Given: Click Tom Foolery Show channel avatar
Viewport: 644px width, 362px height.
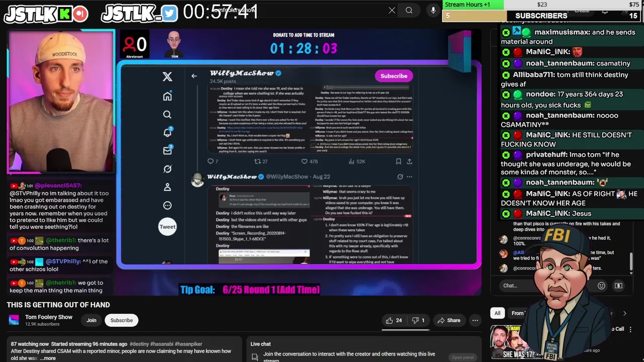Looking at the screenshot, I should pos(14,320).
